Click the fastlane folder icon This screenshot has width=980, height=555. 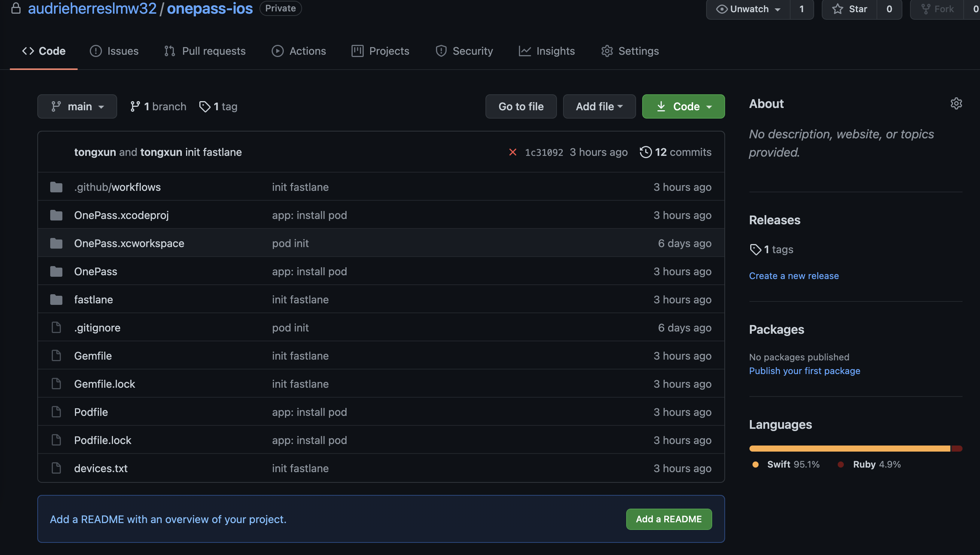[56, 300]
